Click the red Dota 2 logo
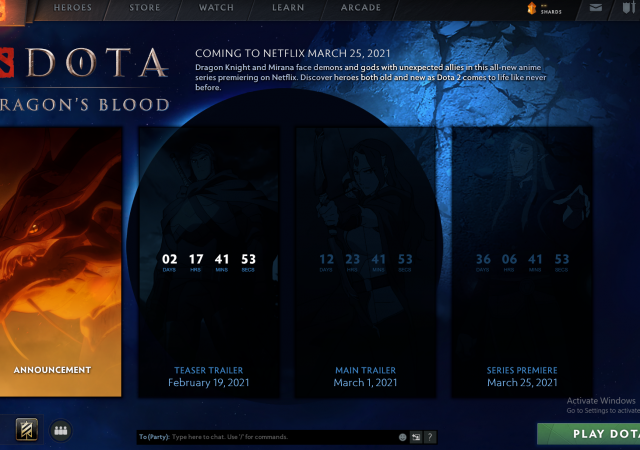 [6, 64]
